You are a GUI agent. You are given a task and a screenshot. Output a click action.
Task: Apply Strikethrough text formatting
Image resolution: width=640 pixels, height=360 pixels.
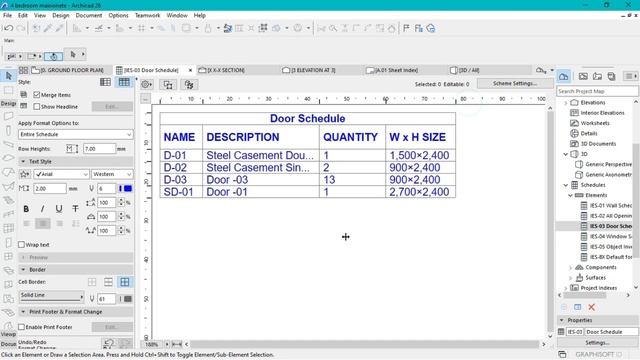(x=75, y=209)
